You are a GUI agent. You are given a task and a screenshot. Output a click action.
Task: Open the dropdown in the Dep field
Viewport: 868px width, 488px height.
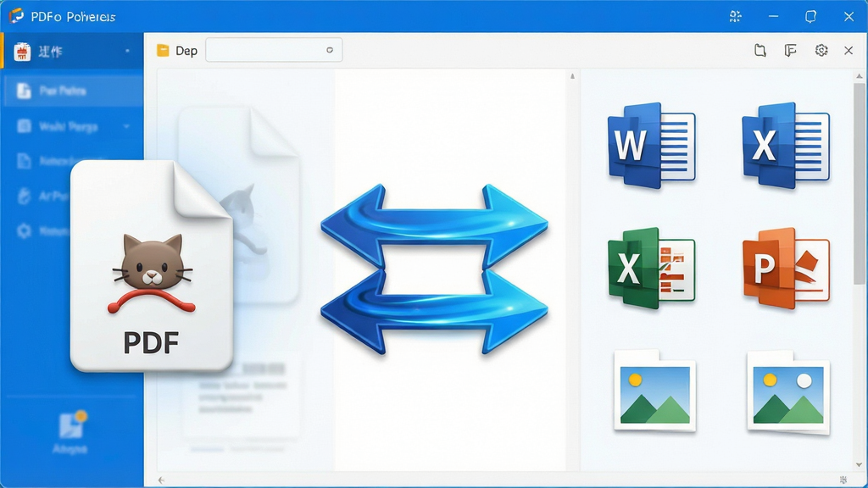(x=330, y=50)
